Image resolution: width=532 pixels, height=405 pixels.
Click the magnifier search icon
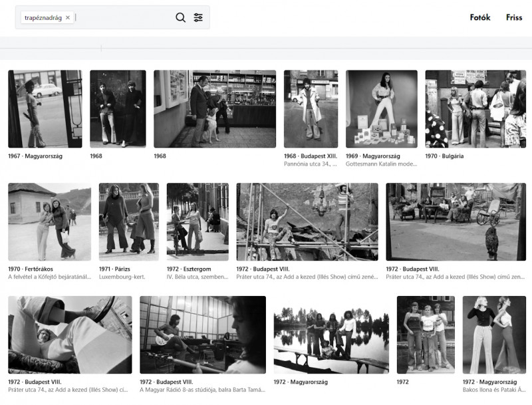point(180,17)
